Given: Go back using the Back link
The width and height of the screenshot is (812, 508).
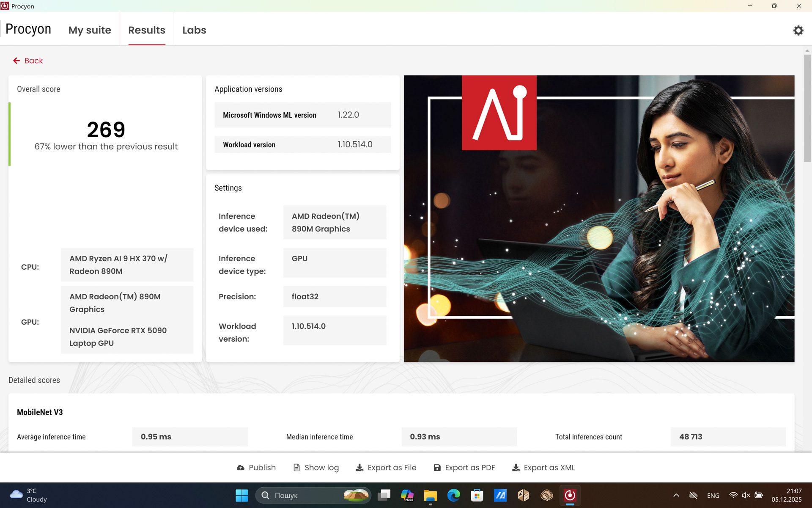Looking at the screenshot, I should [28, 61].
